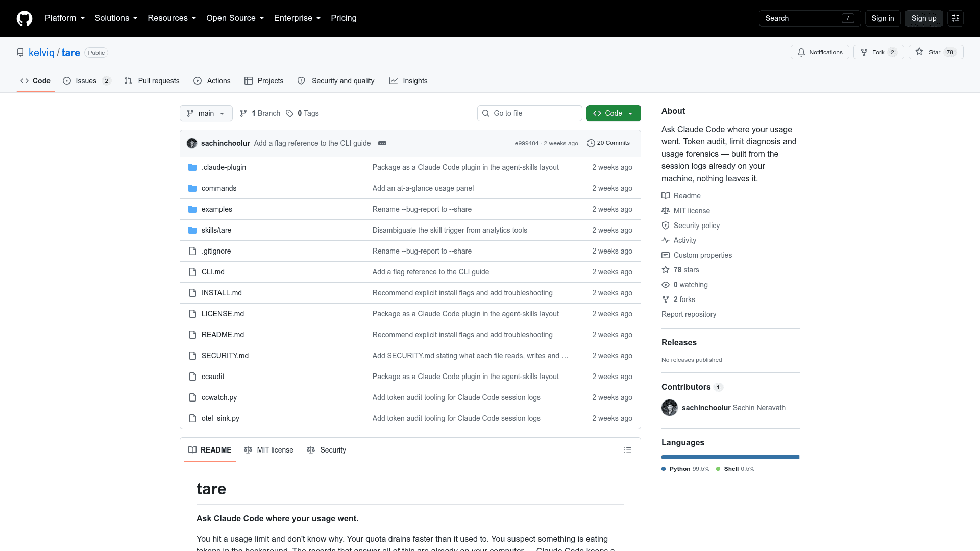This screenshot has width=980, height=551.
Task: Click the branch icon beside 1 Branch
Action: coord(243,113)
